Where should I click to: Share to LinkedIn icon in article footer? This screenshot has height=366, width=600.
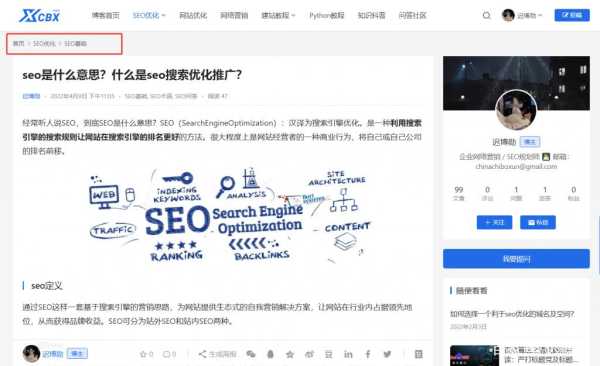pyautogui.click(x=348, y=354)
